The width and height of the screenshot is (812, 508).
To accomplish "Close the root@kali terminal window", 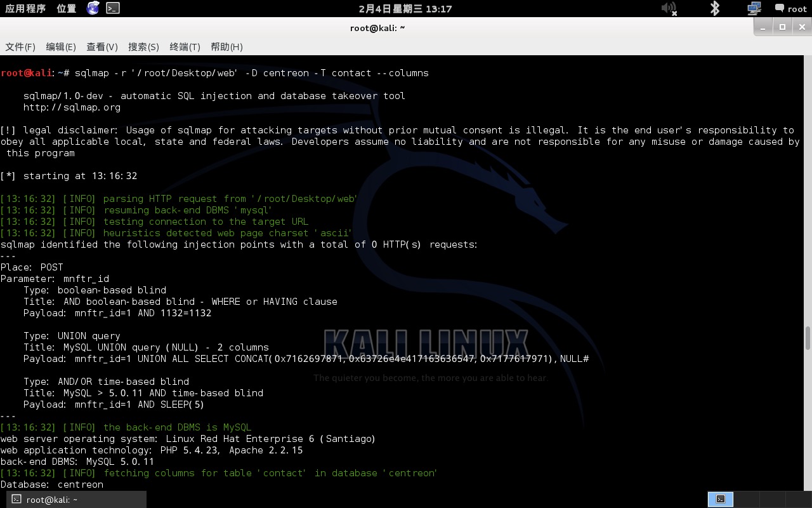I will tap(802, 27).
